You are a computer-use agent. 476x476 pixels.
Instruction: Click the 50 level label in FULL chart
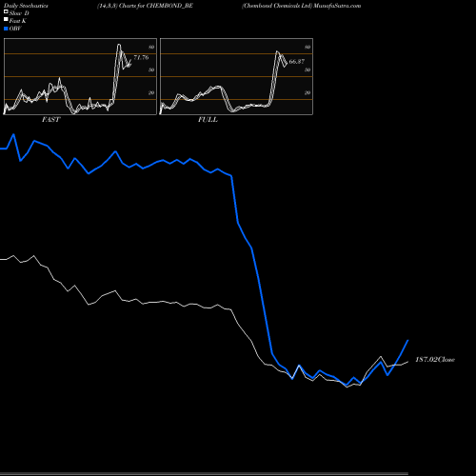click(x=307, y=69)
